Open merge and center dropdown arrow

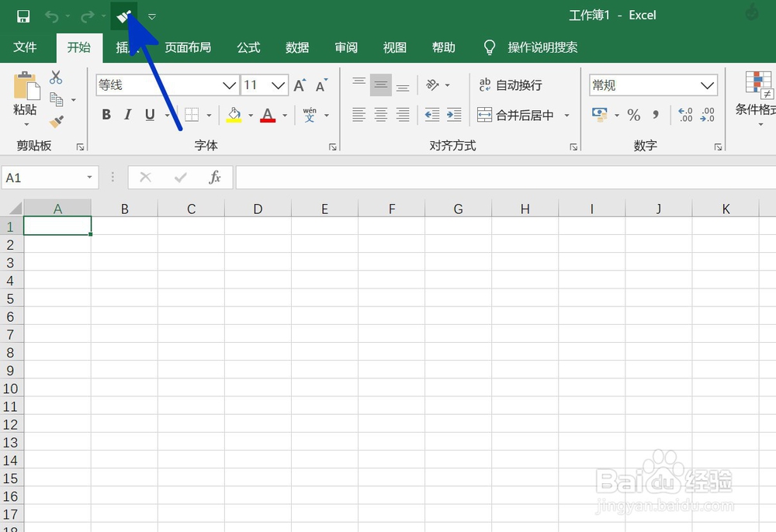pyautogui.click(x=567, y=116)
